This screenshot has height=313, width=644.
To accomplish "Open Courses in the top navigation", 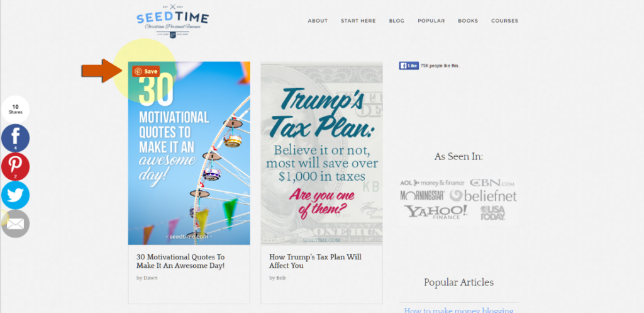I will (505, 21).
